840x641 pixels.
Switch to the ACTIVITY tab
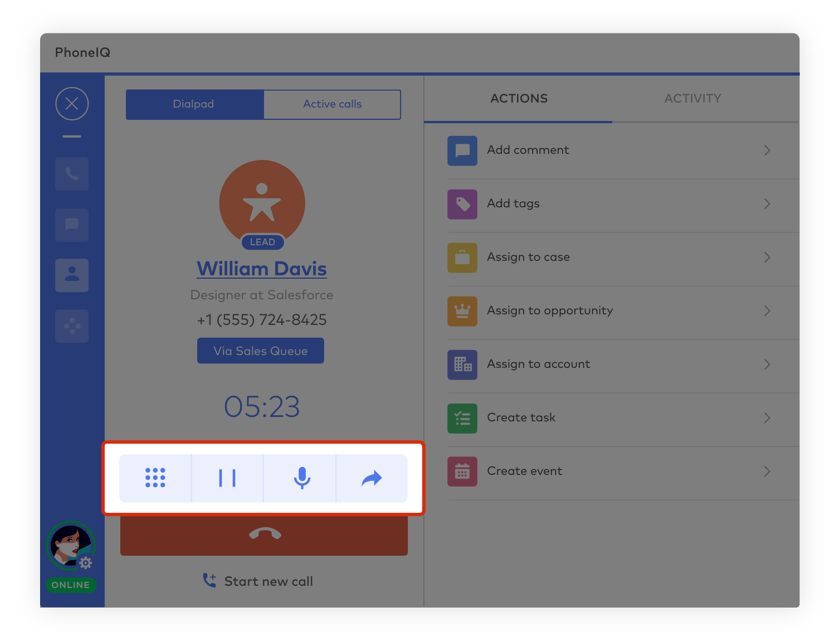pos(692,99)
